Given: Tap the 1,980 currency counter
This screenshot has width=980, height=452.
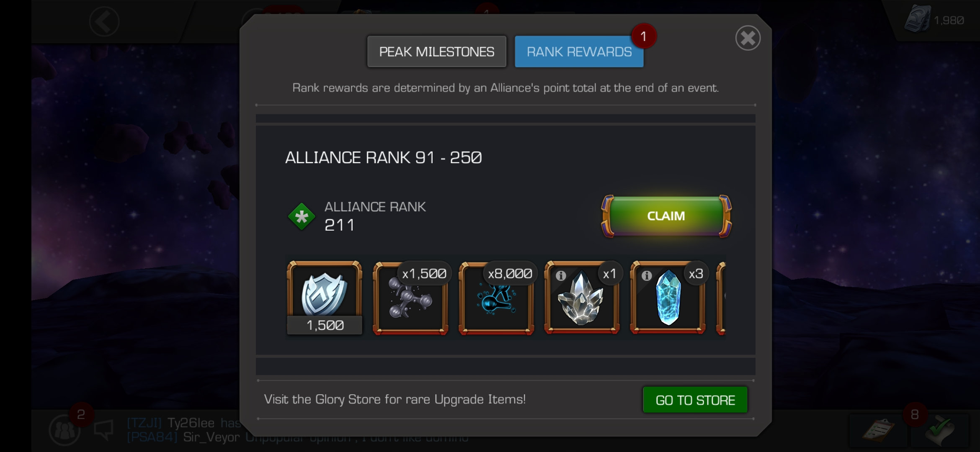Looking at the screenshot, I should [x=935, y=20].
